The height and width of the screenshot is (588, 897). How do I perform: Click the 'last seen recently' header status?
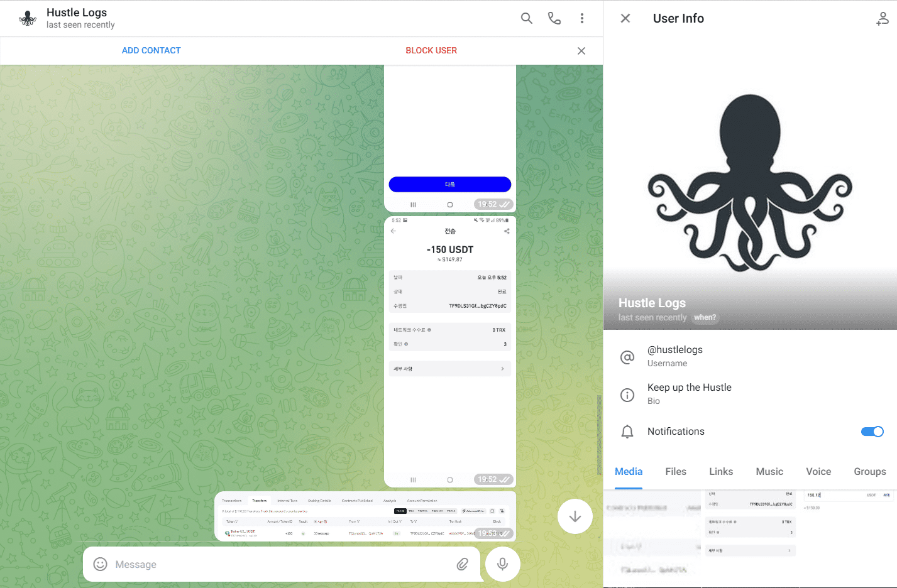tap(80, 25)
